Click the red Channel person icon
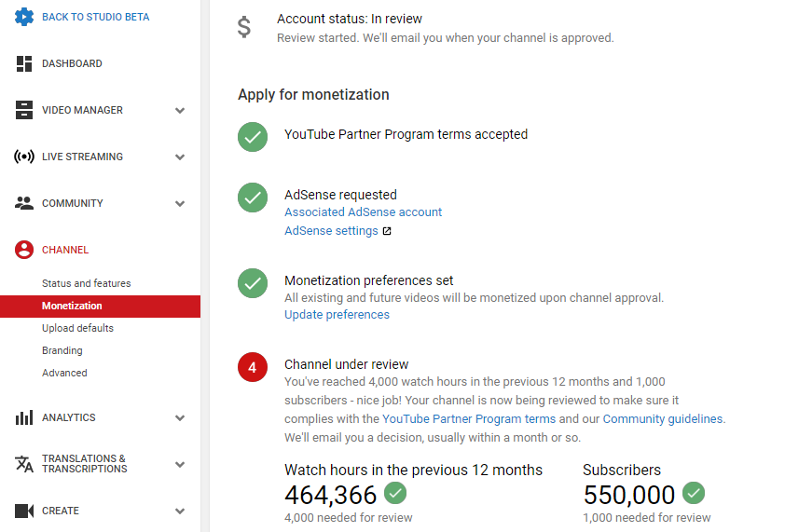The image size is (785, 532). (24, 250)
